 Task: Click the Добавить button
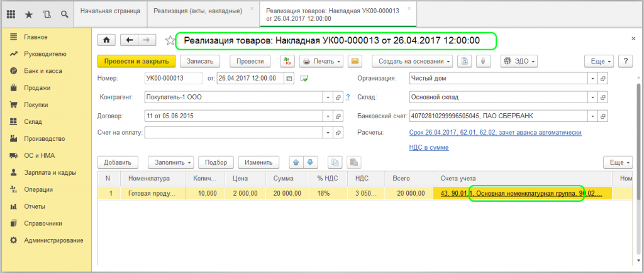click(x=118, y=162)
